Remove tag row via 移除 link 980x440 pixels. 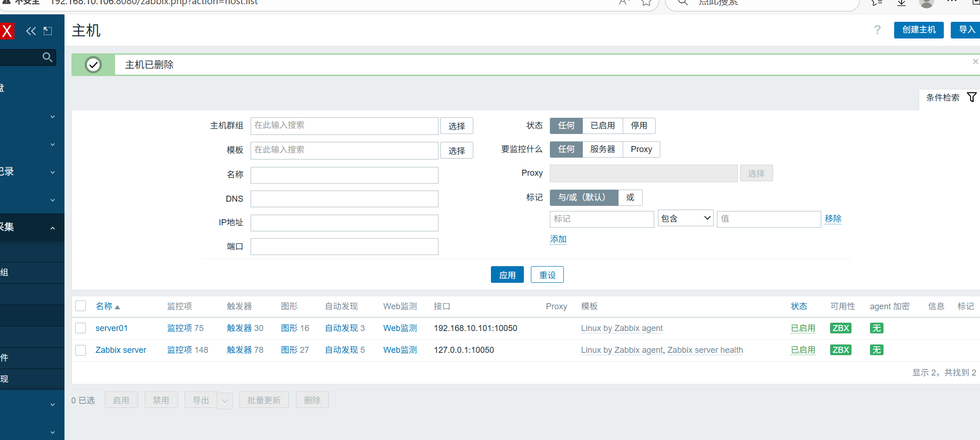[833, 218]
